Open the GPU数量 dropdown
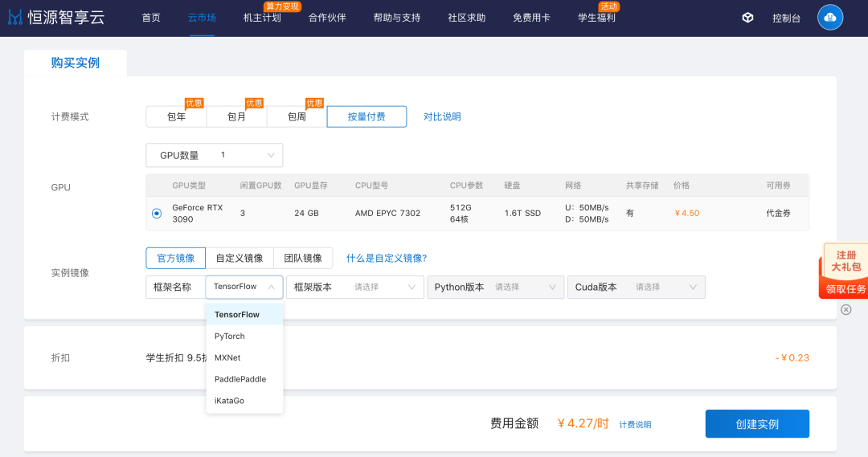Viewport: 868px width, 457px height. (215, 156)
